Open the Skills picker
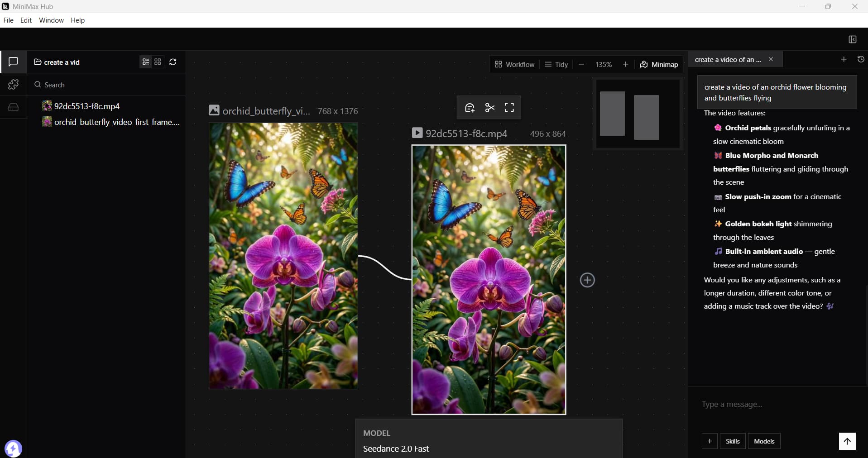The width and height of the screenshot is (868, 458). [x=732, y=441]
